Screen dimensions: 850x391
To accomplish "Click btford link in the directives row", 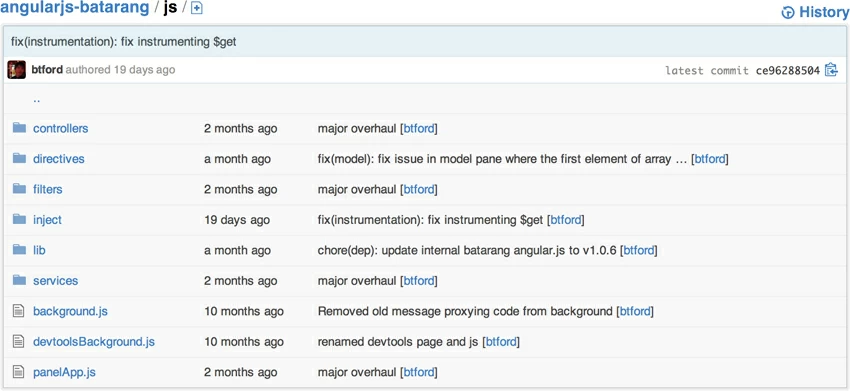I will point(710,159).
